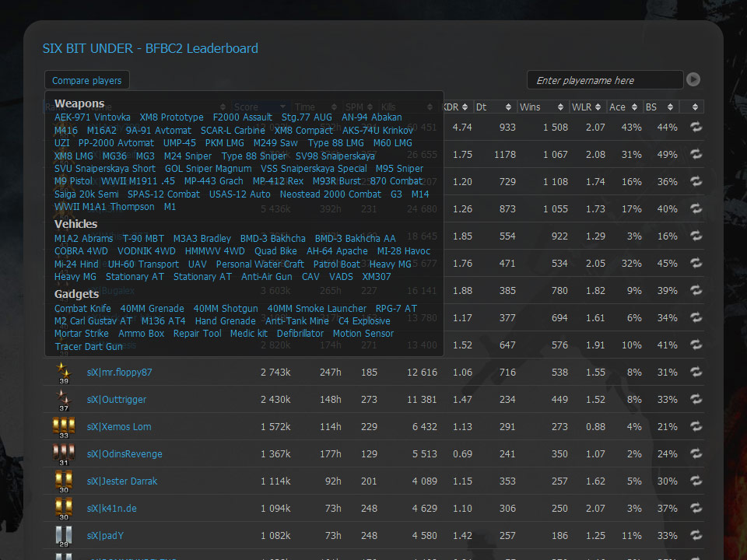Click WLR cell '0.88' of Xemos Lom
This screenshot has width=747, height=560.
(x=595, y=427)
